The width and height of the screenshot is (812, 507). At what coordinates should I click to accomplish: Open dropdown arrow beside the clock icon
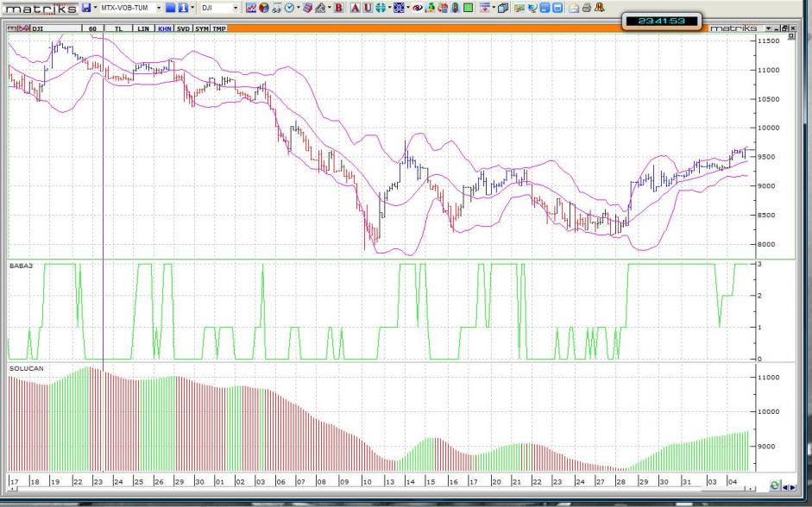(x=299, y=8)
